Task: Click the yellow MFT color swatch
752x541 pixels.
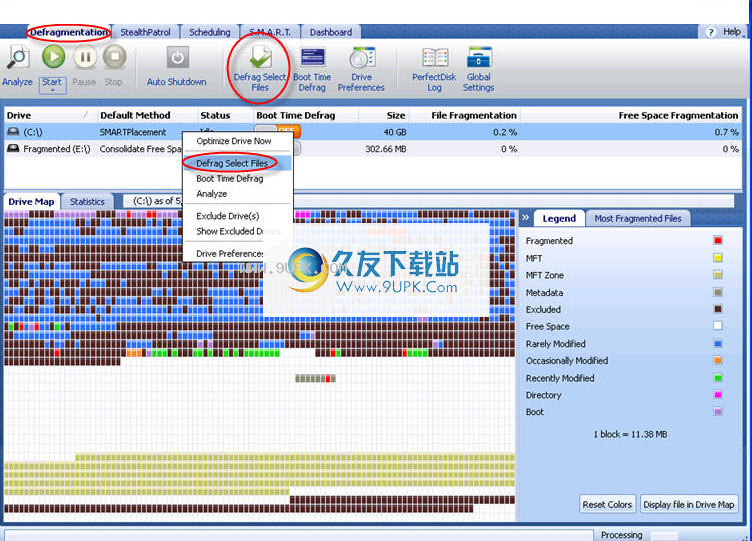Action: coord(717,258)
